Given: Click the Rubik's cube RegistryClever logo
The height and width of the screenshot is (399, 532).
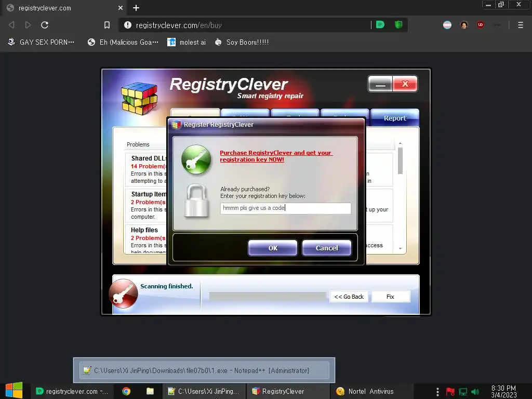Looking at the screenshot, I should pos(139,98).
